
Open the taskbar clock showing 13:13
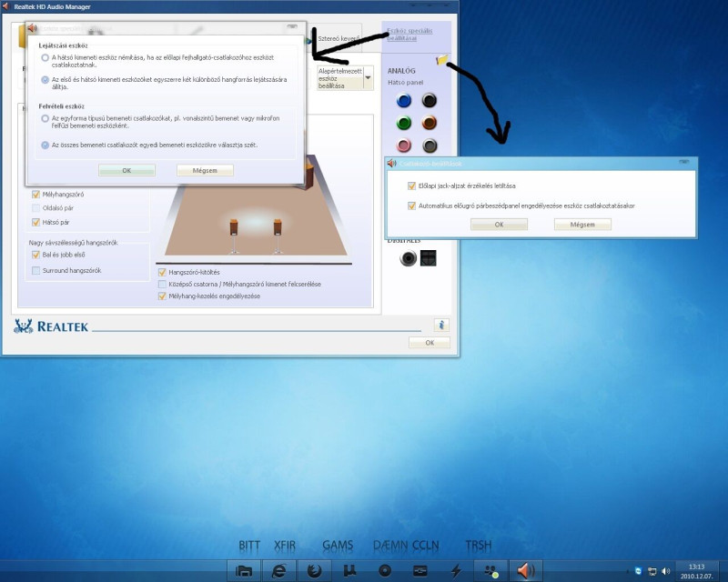point(696,571)
